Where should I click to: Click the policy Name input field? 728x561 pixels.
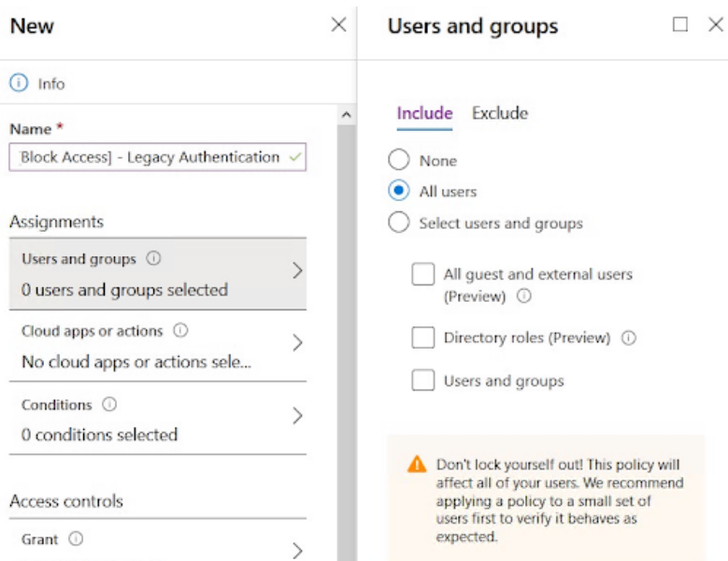tap(150, 157)
